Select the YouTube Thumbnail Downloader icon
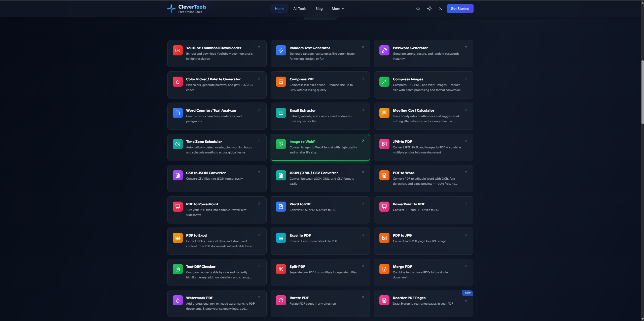 (x=177, y=50)
